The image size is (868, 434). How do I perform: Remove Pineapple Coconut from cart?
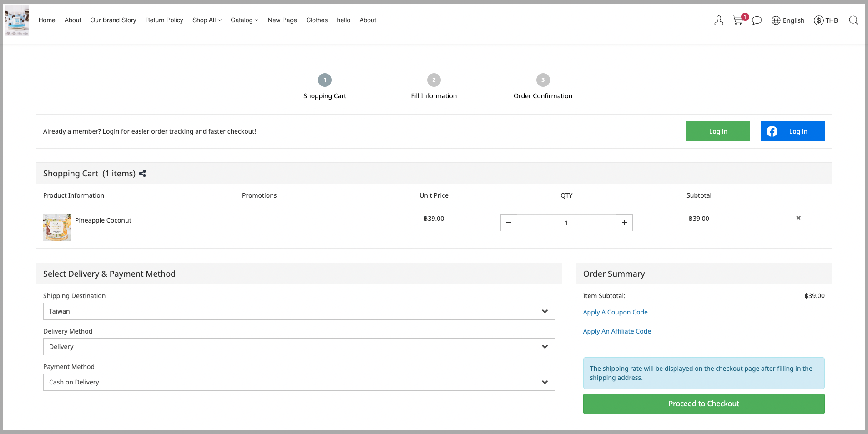click(798, 218)
